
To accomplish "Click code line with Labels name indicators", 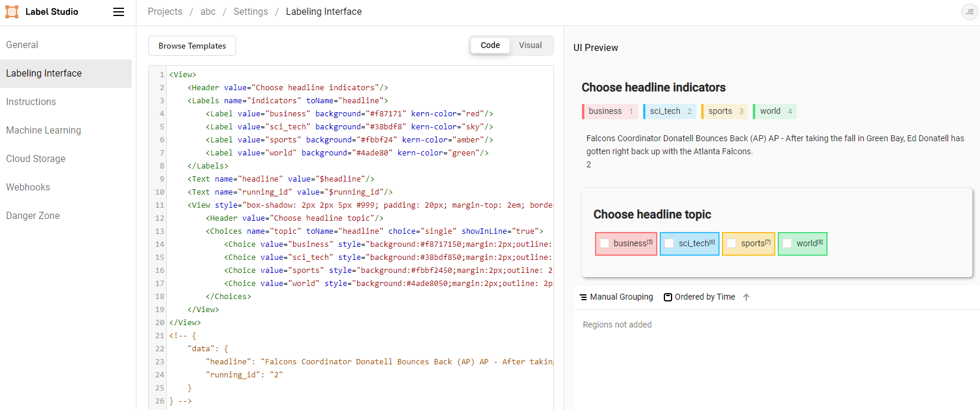I will (x=288, y=101).
